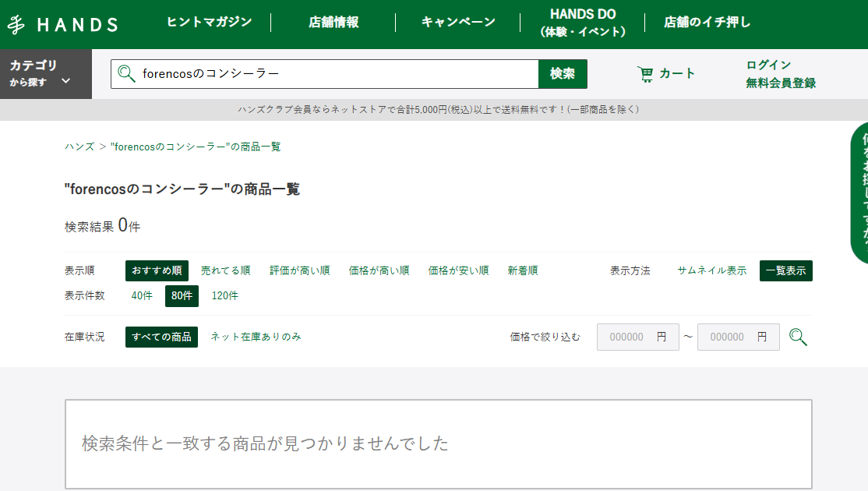Show 40件 per page

point(142,295)
